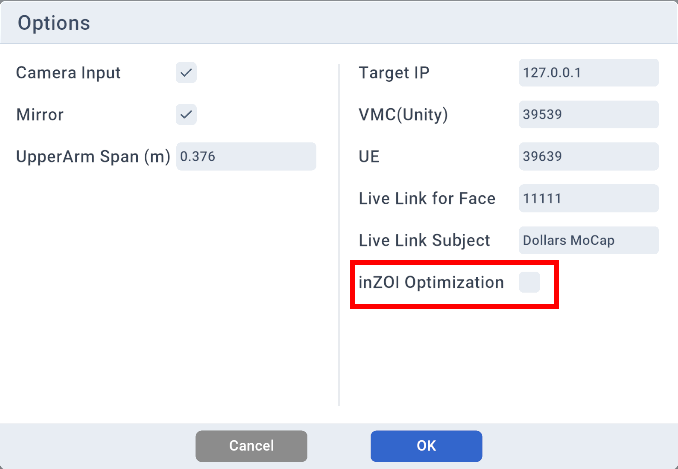Viewport: 678px width, 469px height.
Task: Click the Live Link Subject label
Action: pos(424,241)
